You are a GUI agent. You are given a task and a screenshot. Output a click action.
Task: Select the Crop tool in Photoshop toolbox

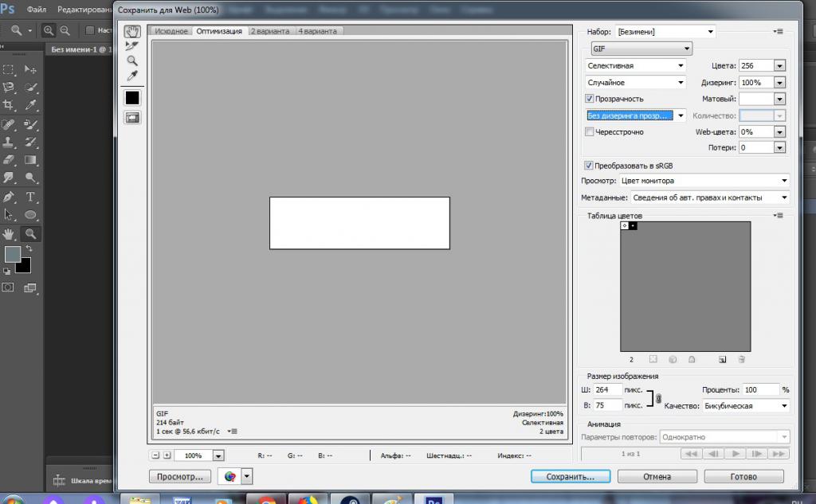point(8,105)
